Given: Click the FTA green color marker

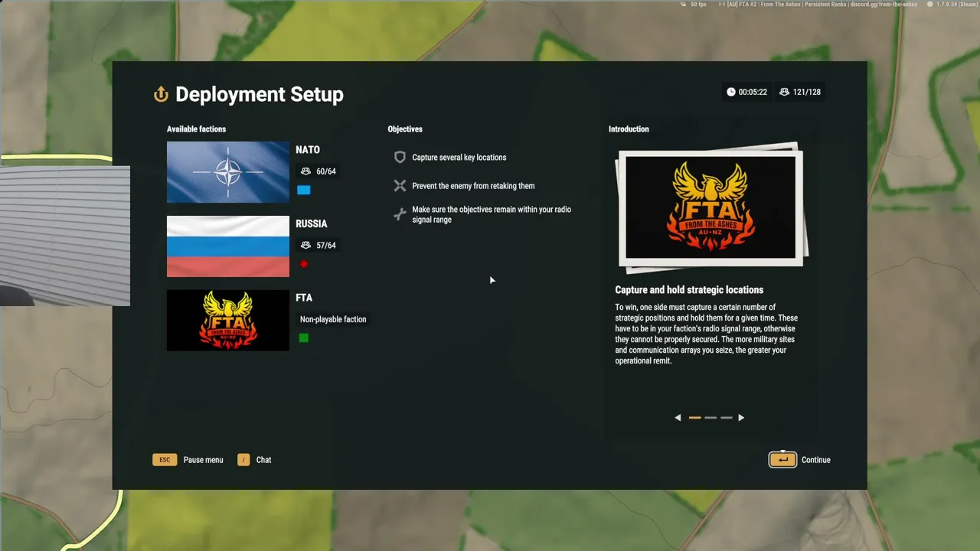Looking at the screenshot, I should click(x=304, y=337).
